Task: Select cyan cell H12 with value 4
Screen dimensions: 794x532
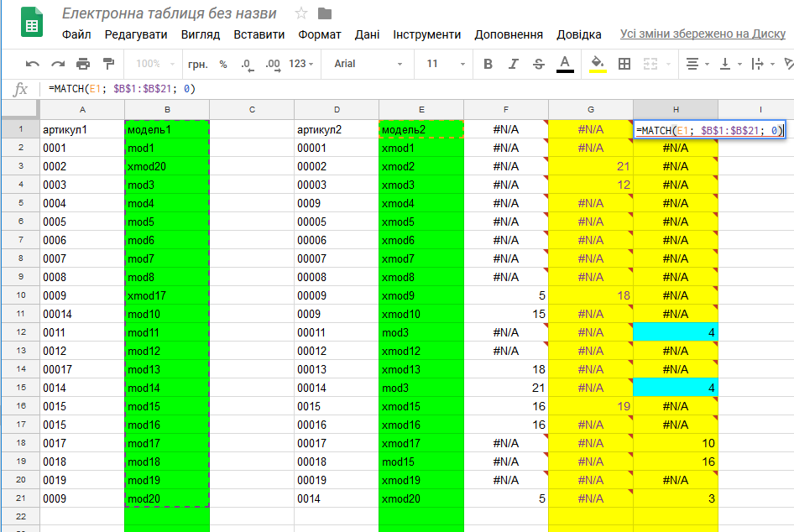Action: (676, 332)
